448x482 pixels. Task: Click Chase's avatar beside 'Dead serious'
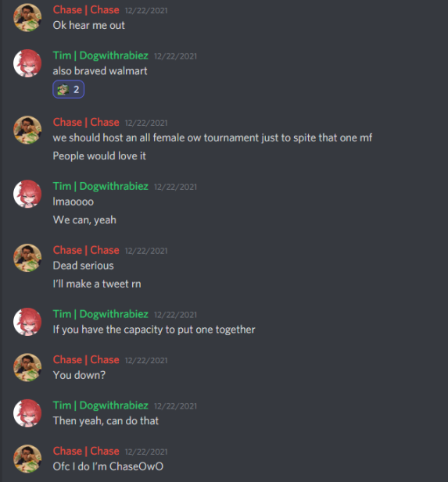[27, 258]
